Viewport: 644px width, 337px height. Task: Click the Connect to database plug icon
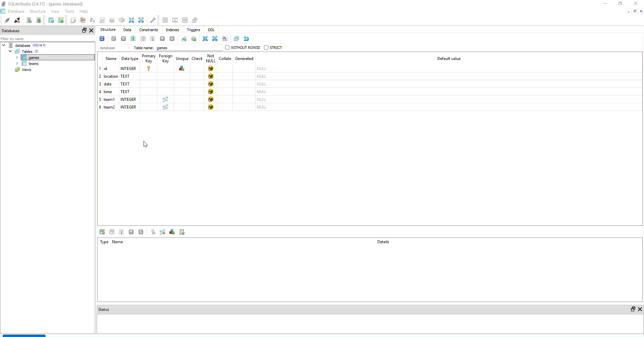coord(7,20)
